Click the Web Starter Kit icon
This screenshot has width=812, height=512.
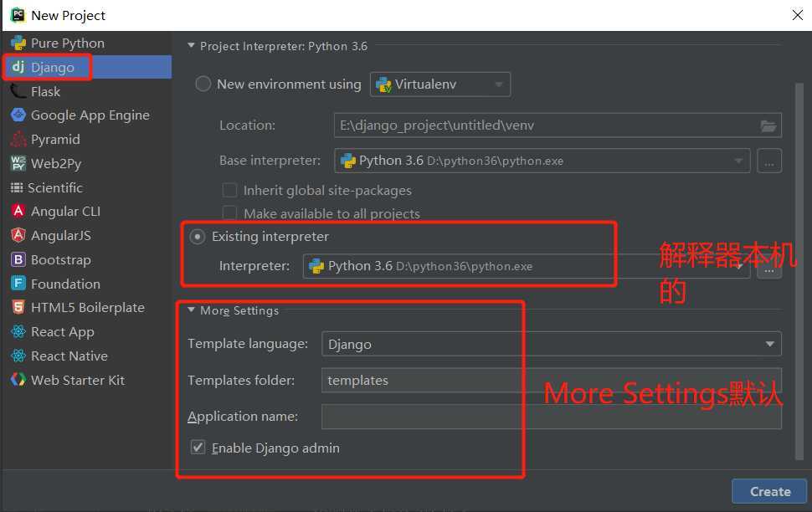click(18, 380)
